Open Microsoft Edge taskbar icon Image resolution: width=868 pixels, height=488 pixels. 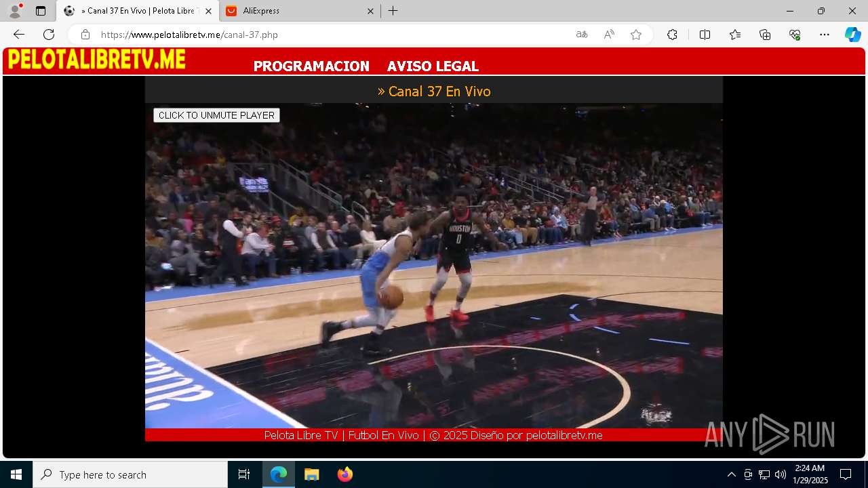pyautogui.click(x=279, y=474)
